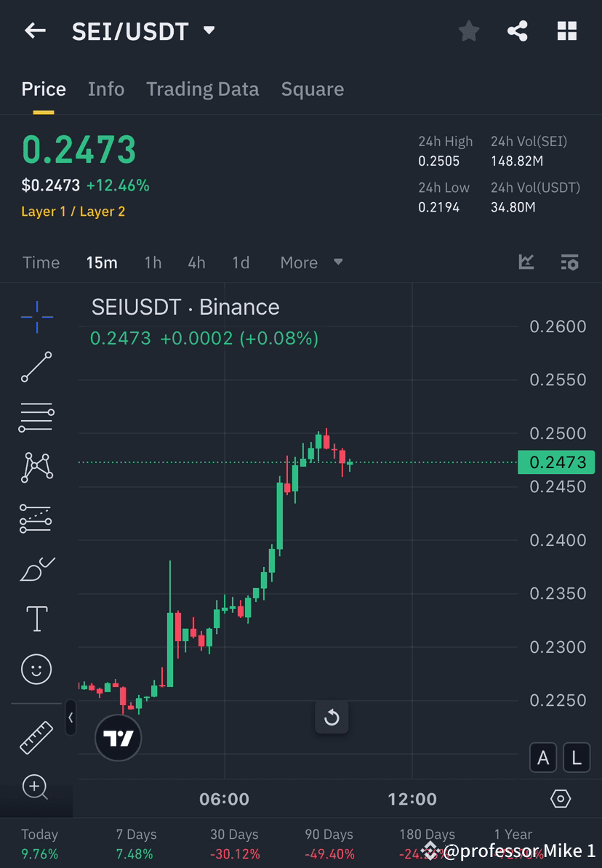Viewport: 602px width, 868px height.
Task: Switch to the Trading Data tab
Action: (x=202, y=89)
